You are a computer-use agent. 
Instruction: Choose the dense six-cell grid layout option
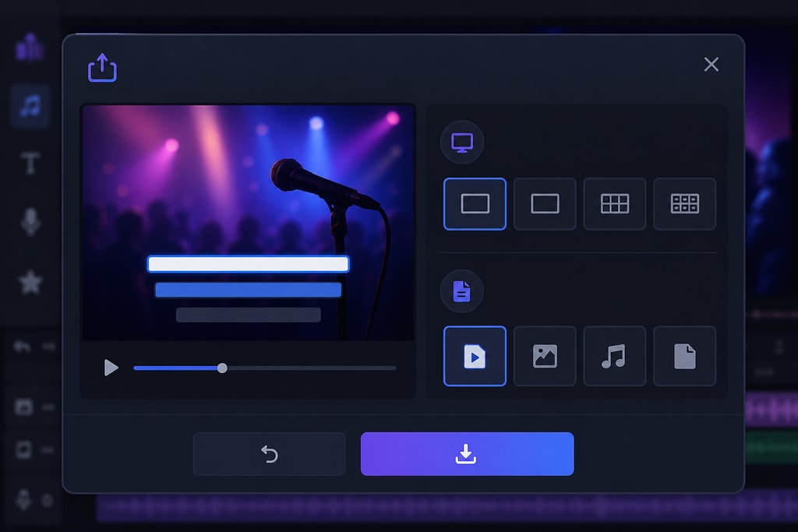coord(684,204)
